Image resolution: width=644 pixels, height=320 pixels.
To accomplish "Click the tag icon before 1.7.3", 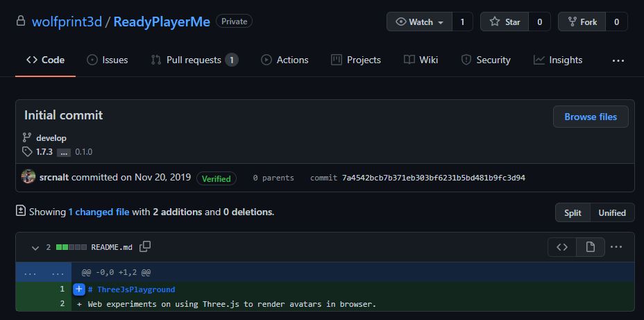I will pyautogui.click(x=27, y=152).
